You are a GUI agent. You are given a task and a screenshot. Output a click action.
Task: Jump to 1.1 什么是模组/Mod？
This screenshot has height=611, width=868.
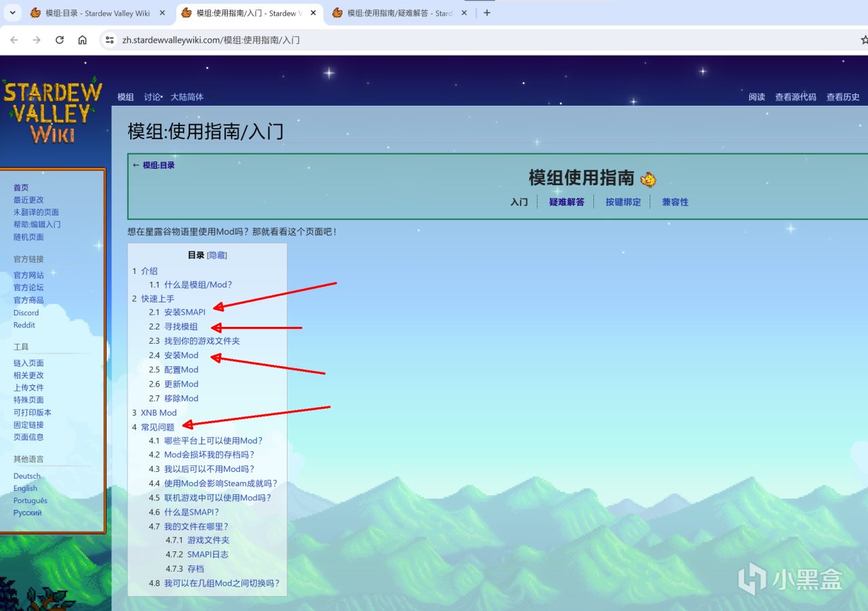(x=191, y=285)
